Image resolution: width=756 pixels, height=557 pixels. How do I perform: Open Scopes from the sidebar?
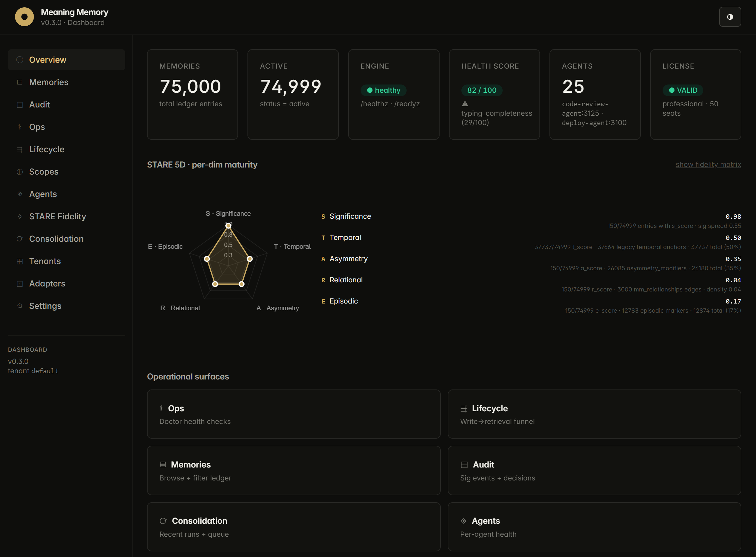point(67,172)
